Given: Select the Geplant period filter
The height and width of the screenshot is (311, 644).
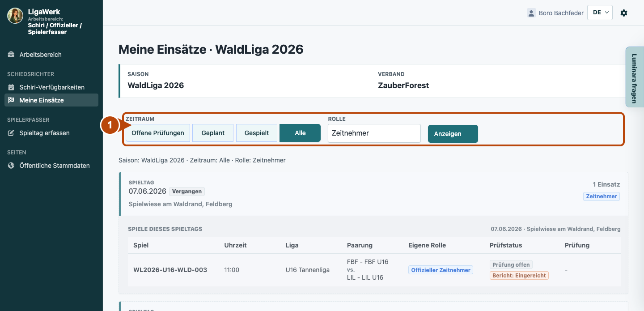Looking at the screenshot, I should [x=213, y=133].
